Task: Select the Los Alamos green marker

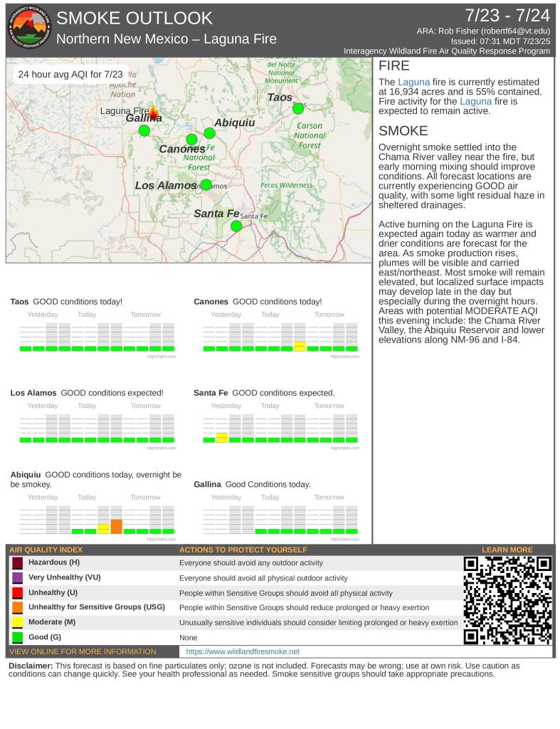Action: pyautogui.click(x=206, y=185)
